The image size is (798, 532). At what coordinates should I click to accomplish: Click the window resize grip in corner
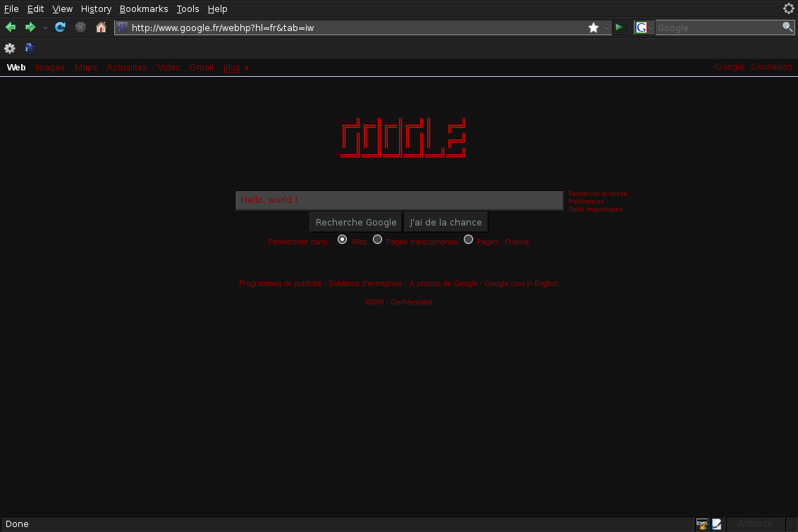tap(792, 524)
